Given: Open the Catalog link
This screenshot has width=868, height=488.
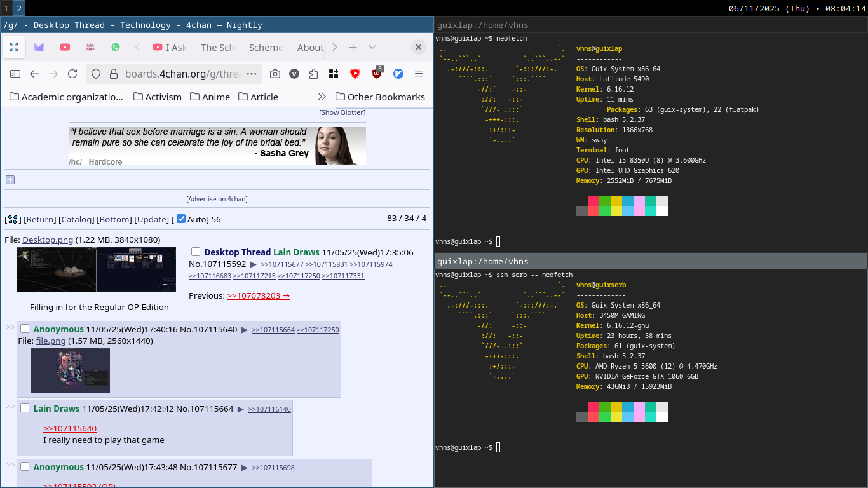Looking at the screenshot, I should (x=76, y=219).
